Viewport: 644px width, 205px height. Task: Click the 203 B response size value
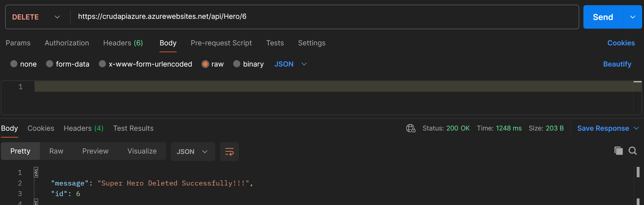555,128
